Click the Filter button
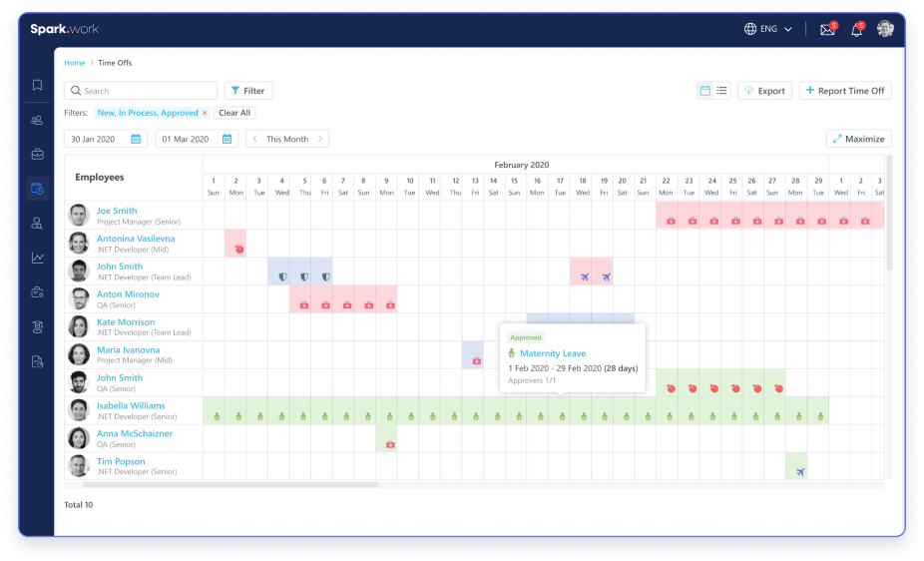 [248, 91]
